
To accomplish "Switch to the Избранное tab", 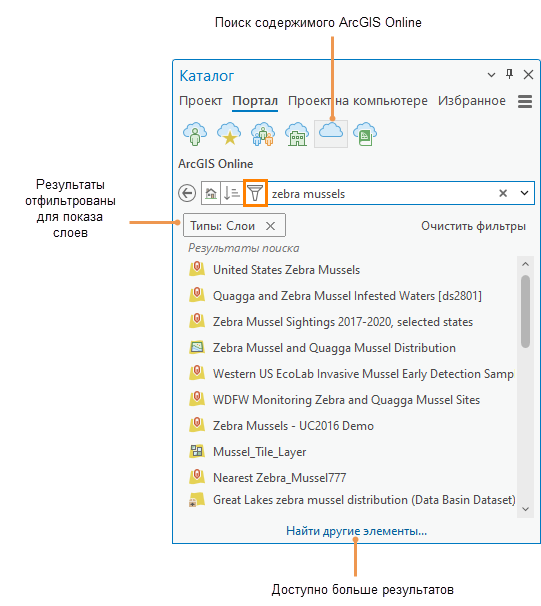I will point(472,101).
